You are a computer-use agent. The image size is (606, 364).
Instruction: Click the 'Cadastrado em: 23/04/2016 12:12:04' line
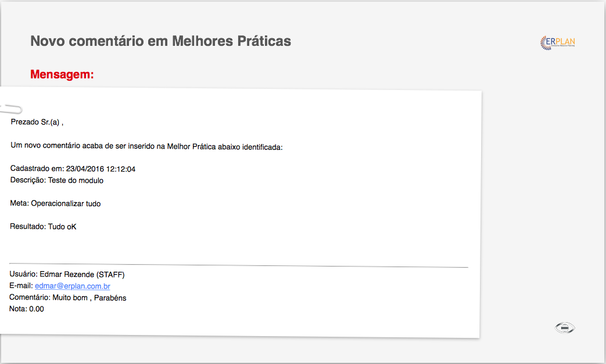pos(73,169)
